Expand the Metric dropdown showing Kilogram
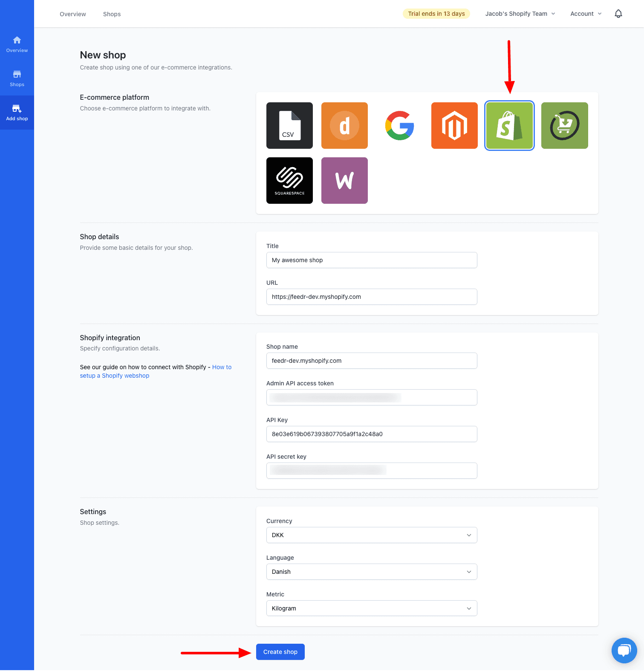Image resolution: width=644 pixels, height=671 pixels. click(x=371, y=608)
